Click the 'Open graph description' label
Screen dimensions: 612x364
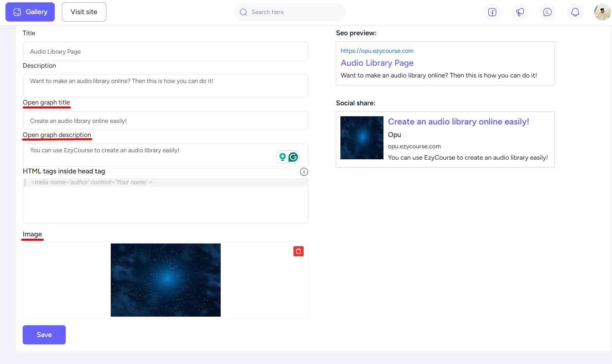coord(57,135)
